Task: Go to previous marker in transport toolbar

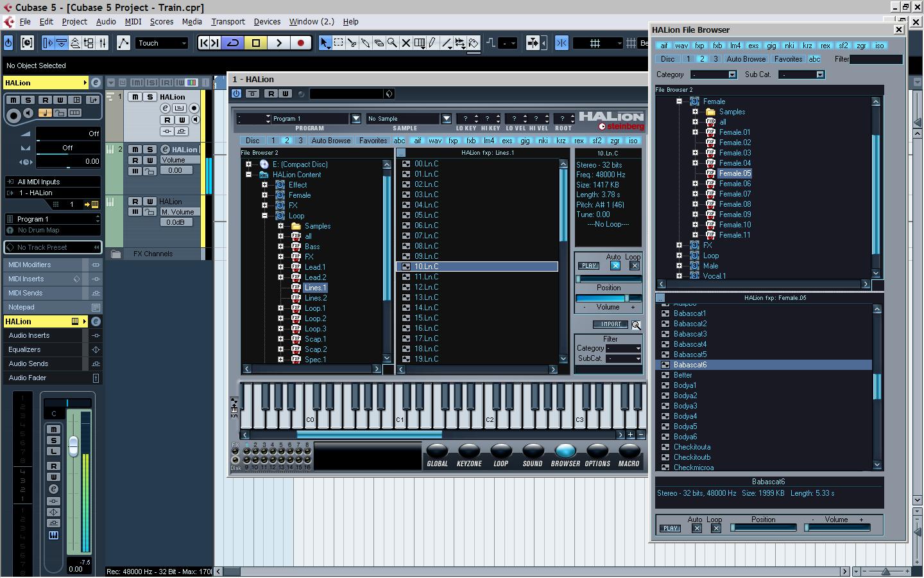Action: tap(203, 43)
